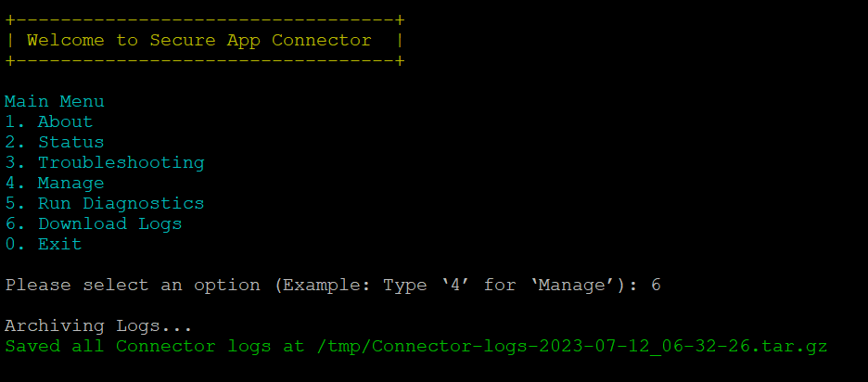This screenshot has width=868, height=382.
Task: Click the Manage entry numbered 4
Action: coord(54,183)
